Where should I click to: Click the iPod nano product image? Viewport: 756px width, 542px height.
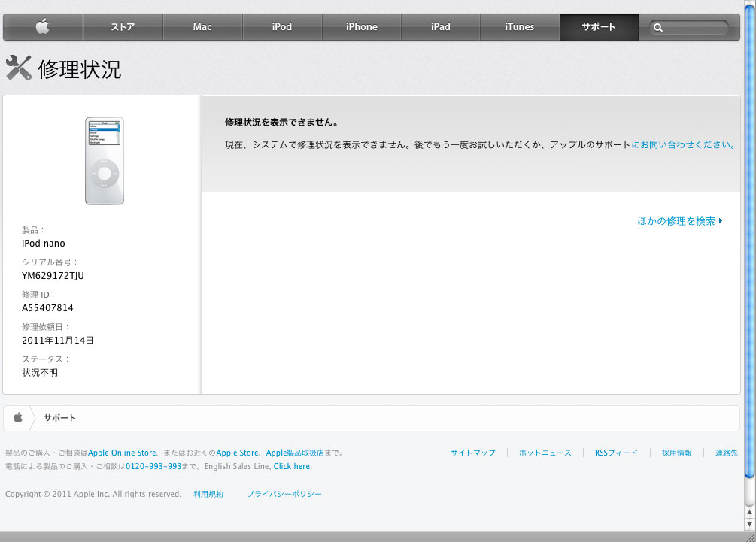(x=104, y=161)
